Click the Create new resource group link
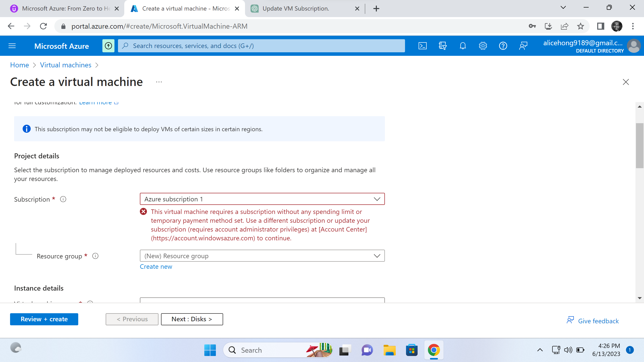Image resolution: width=644 pixels, height=362 pixels. pos(156,266)
